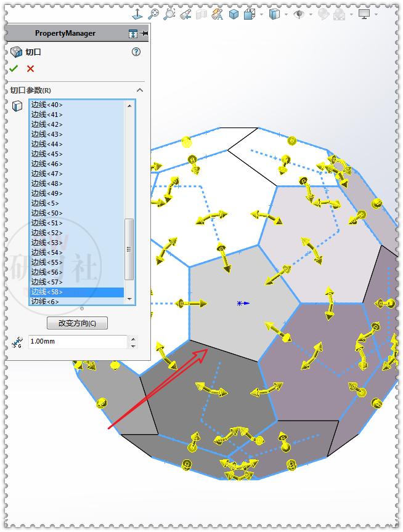
Task: Select 边线<6> in the list
Action: pyautogui.click(x=77, y=301)
